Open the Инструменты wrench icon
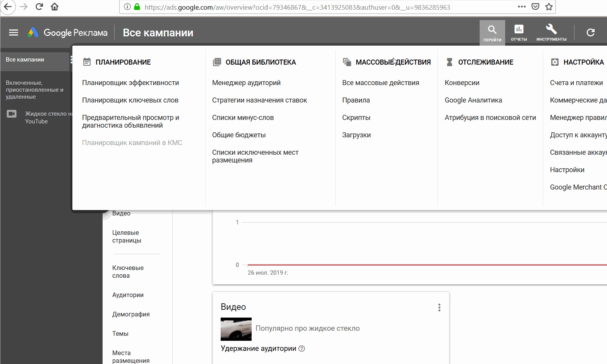607x364 pixels. click(551, 32)
